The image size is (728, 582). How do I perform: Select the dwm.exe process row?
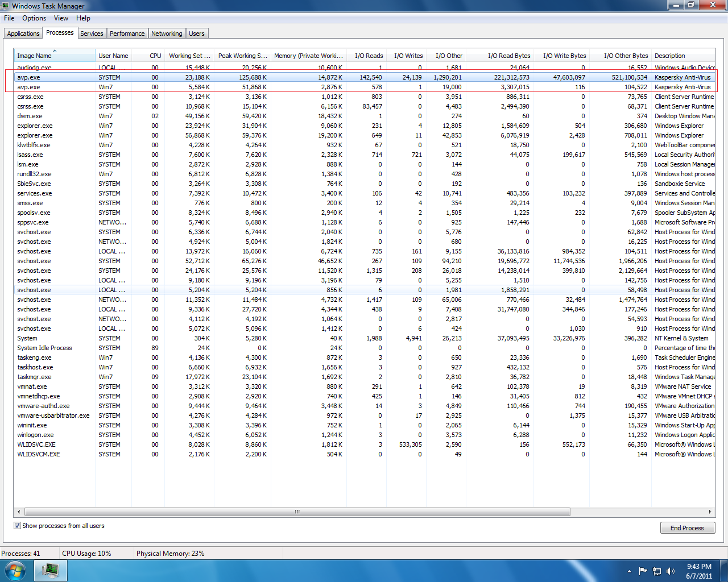coord(365,116)
